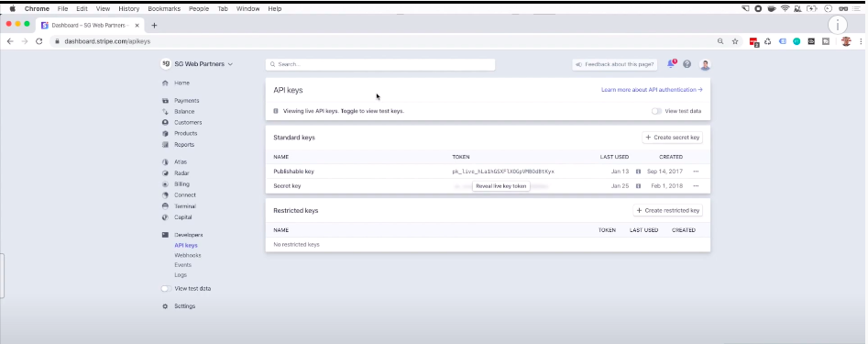Screen dimensions: 868x344
Task: Click Publishable key row name
Action: 293,172
